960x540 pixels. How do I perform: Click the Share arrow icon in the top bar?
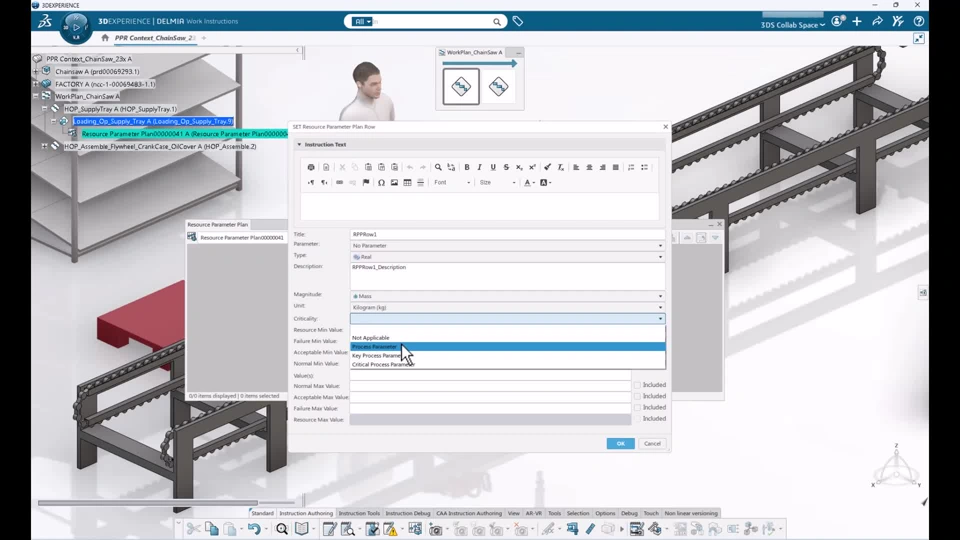[877, 21]
